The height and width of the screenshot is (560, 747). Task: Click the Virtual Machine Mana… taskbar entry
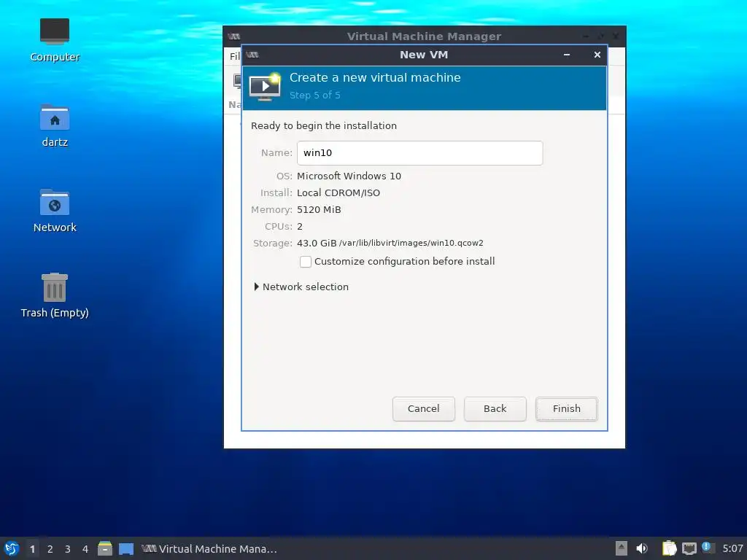point(209,548)
